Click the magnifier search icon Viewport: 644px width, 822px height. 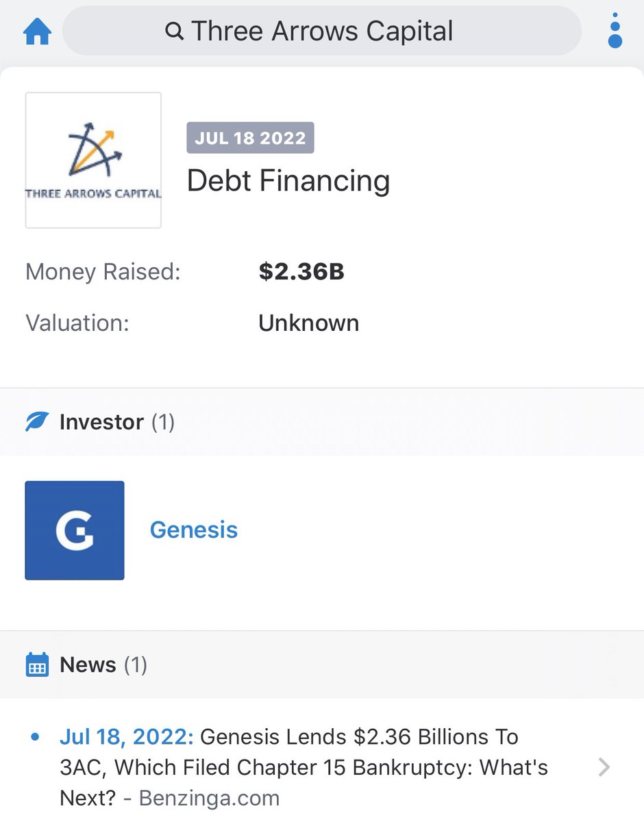point(175,32)
